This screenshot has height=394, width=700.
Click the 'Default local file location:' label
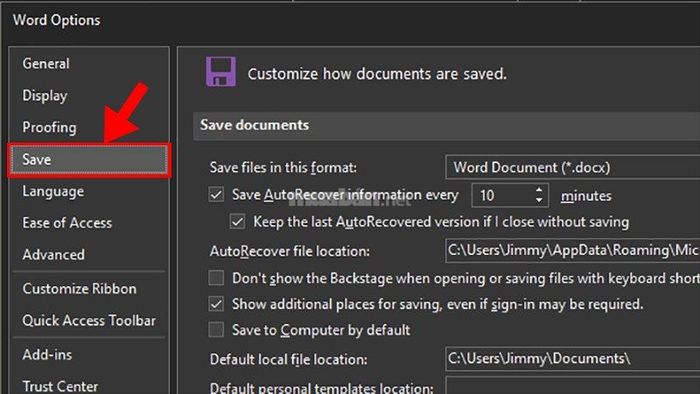288,359
